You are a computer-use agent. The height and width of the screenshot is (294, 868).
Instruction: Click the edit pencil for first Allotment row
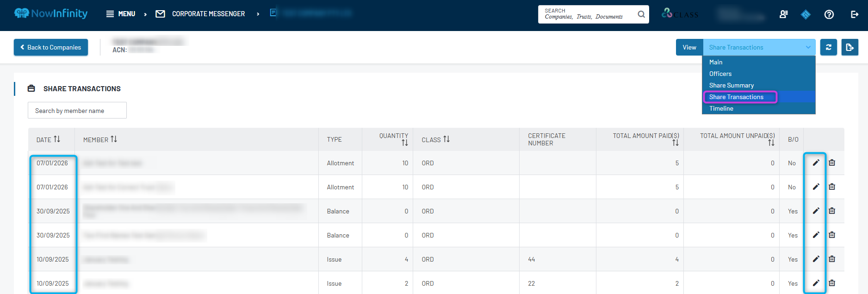[x=816, y=163]
